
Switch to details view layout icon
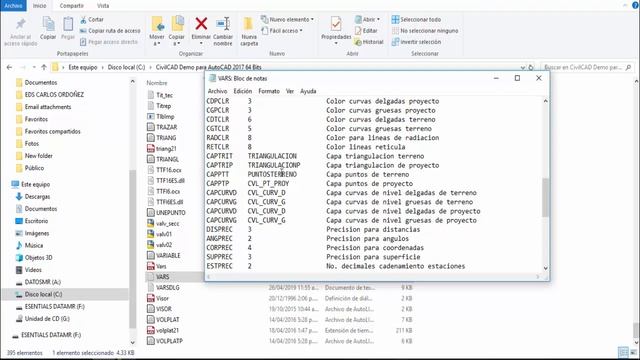(x=623, y=352)
